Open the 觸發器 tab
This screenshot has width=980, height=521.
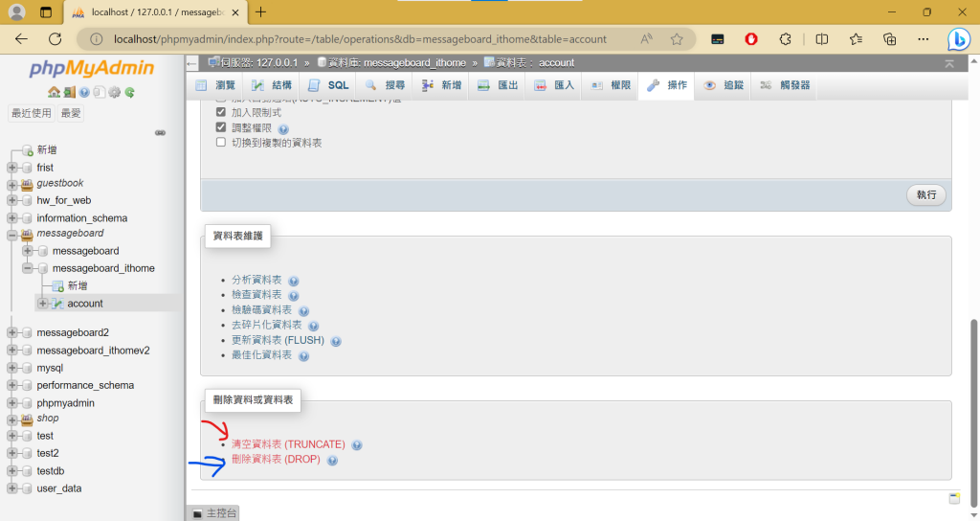pos(786,85)
